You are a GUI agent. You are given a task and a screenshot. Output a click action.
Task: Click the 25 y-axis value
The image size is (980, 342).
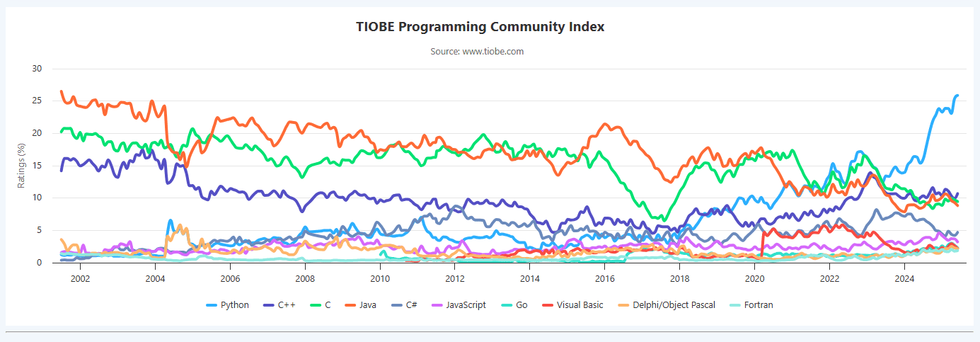click(38, 101)
